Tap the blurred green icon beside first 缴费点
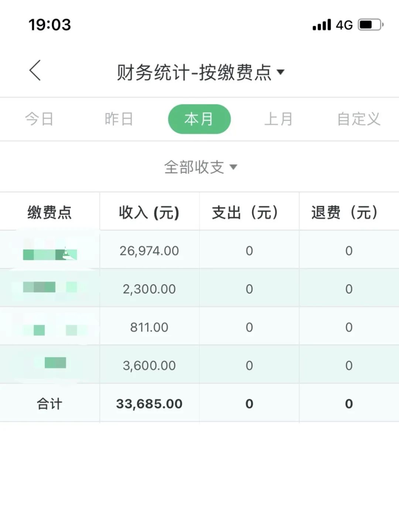This screenshot has height=532, width=399. click(x=51, y=255)
